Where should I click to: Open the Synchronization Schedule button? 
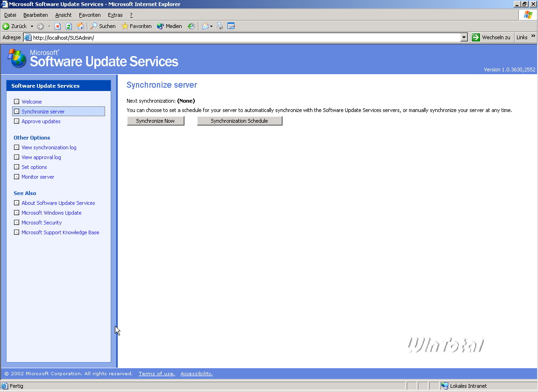click(240, 121)
